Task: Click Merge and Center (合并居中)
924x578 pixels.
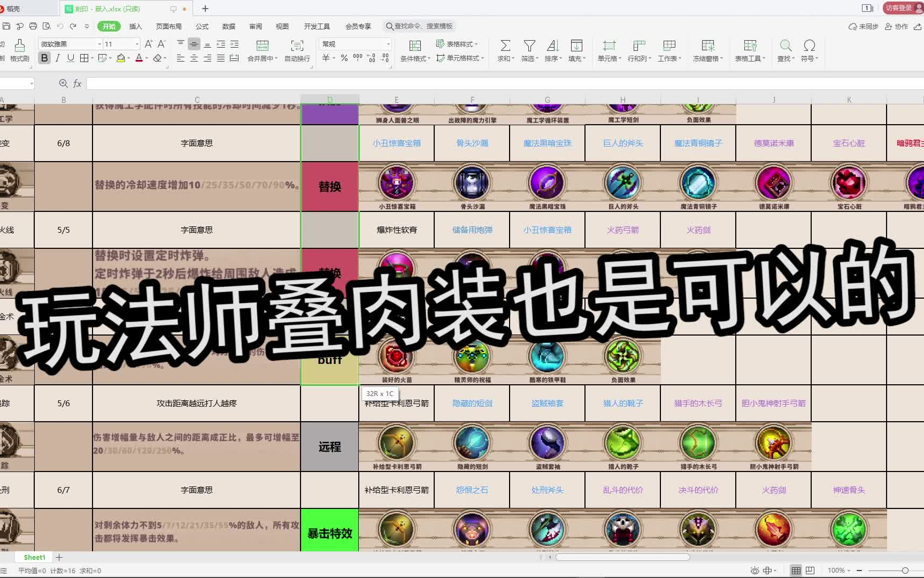Action: (x=262, y=51)
